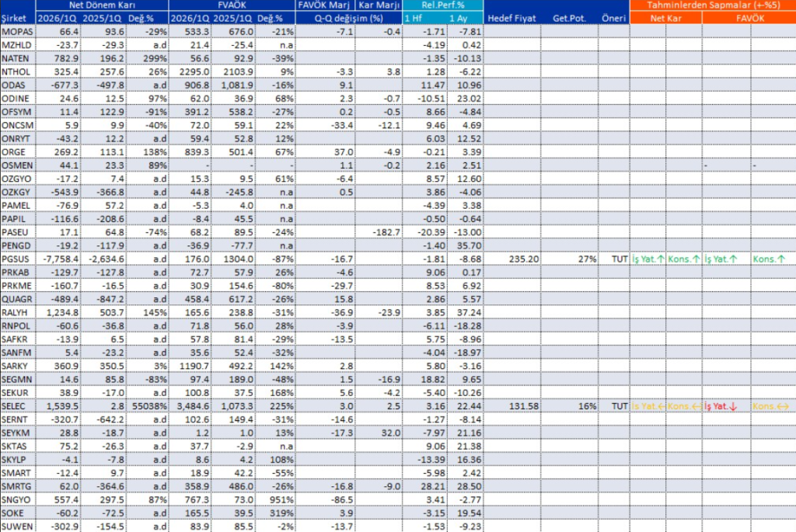Click the OZKGY ticker cell
Screen dimensions: 796x532
17,192
